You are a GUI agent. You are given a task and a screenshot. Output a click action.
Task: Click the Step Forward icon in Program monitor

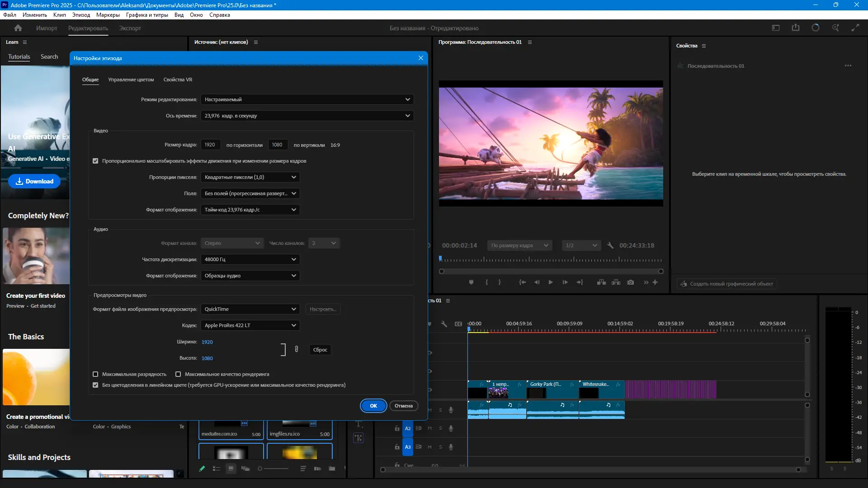tap(565, 282)
